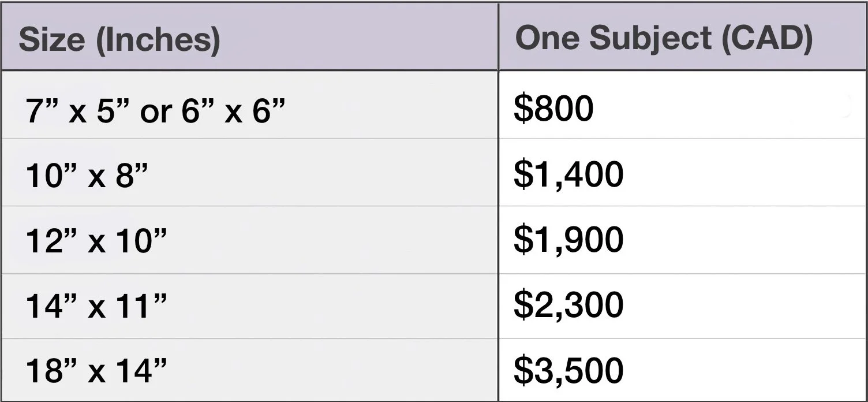This screenshot has width=868, height=402.
Task: Select the $1,400 price
Action: tap(568, 174)
